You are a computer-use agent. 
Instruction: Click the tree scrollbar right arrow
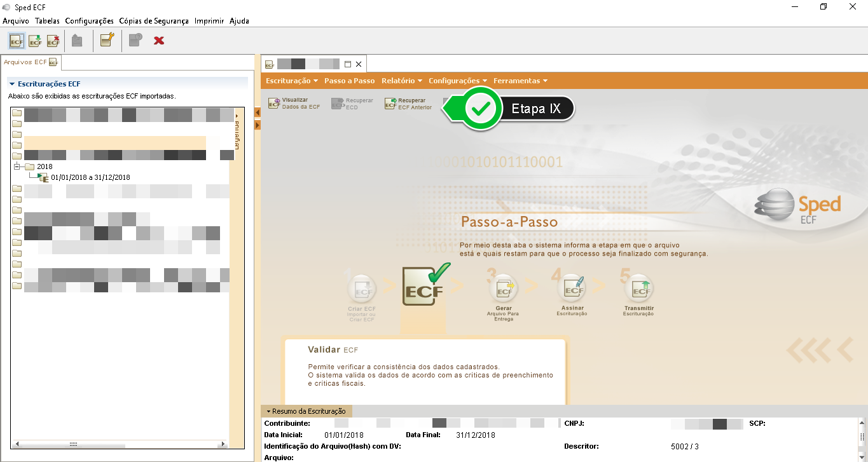tap(223, 444)
